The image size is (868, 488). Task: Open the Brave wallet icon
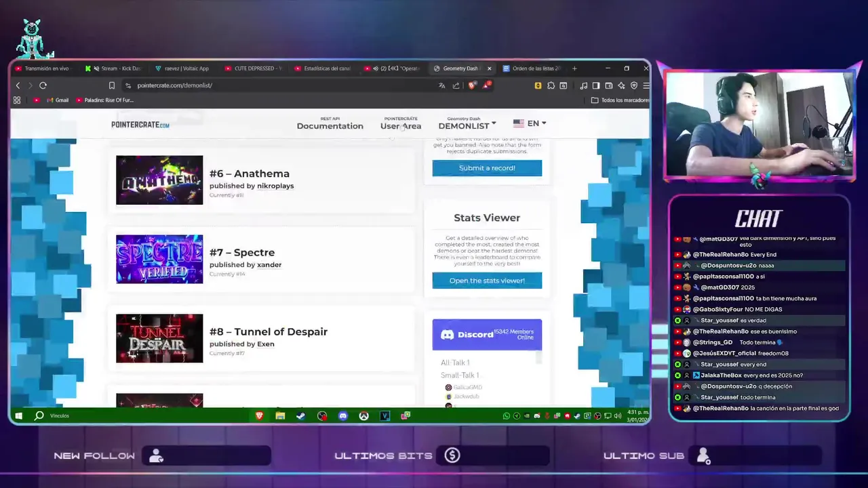[609, 85]
